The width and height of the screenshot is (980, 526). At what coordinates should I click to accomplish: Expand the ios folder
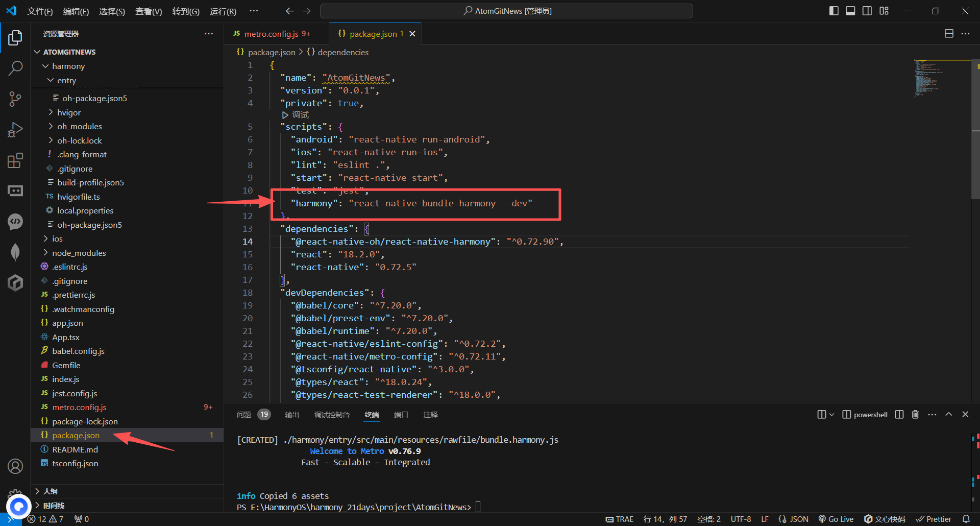(128, 238)
